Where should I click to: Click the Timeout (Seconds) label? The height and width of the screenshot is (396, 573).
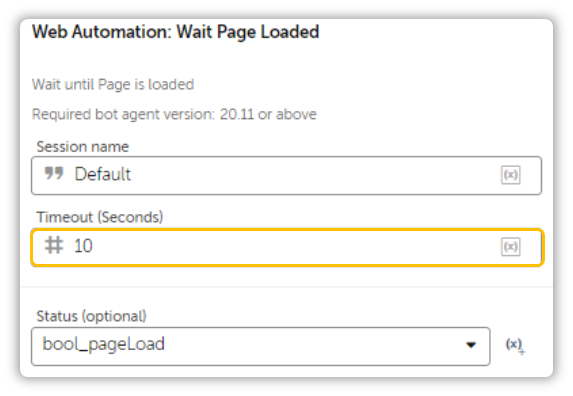[100, 217]
